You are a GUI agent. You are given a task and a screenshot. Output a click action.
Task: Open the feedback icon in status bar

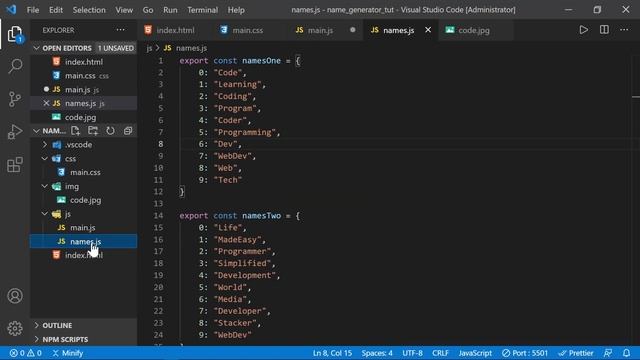(608, 353)
